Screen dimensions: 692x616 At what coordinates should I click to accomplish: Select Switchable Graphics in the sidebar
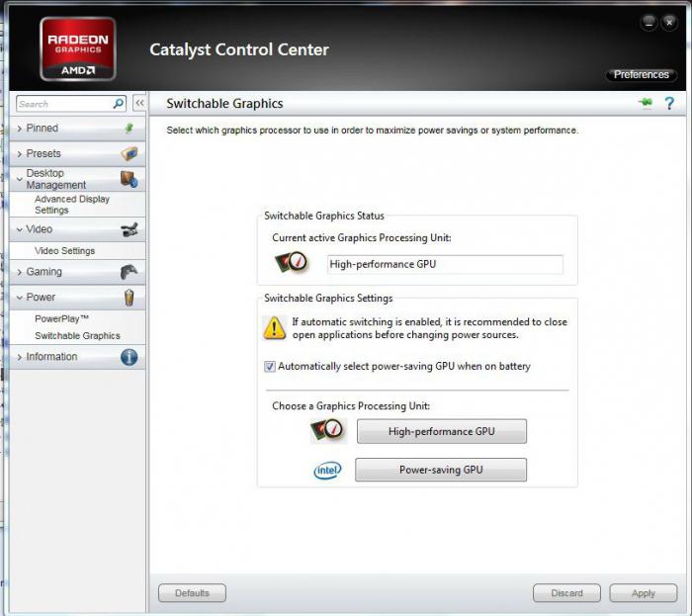pyautogui.click(x=77, y=336)
